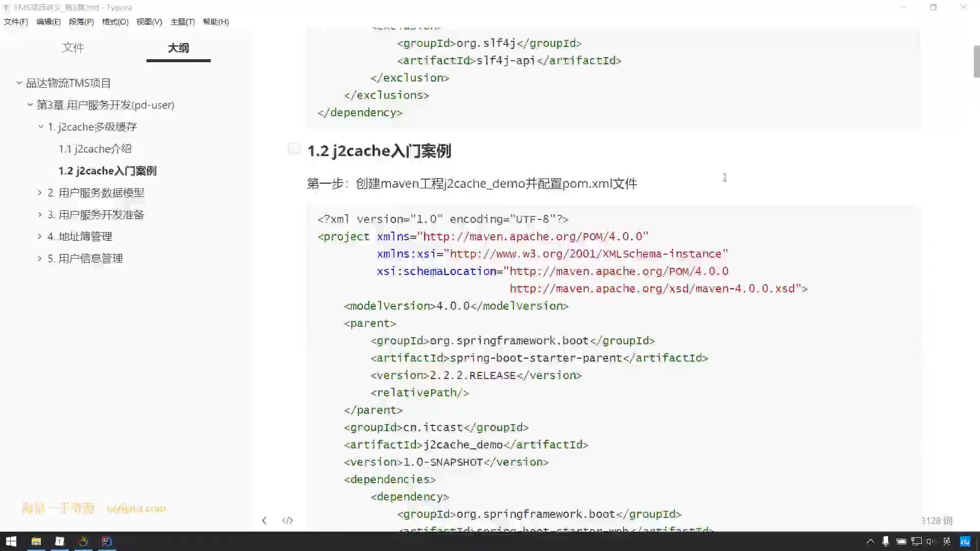Collapse the 品达物流TMS项目 outline node
Screen dimensions: 980x551
coord(19,83)
